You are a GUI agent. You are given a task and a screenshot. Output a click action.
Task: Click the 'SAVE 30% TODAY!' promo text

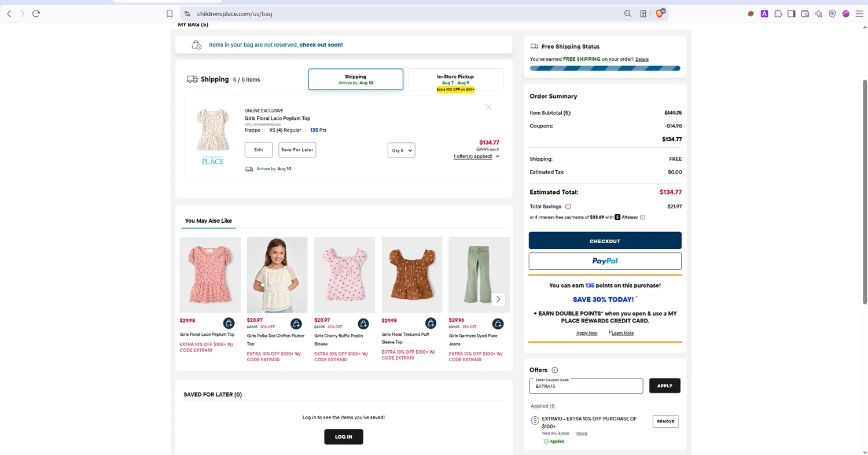tap(603, 299)
